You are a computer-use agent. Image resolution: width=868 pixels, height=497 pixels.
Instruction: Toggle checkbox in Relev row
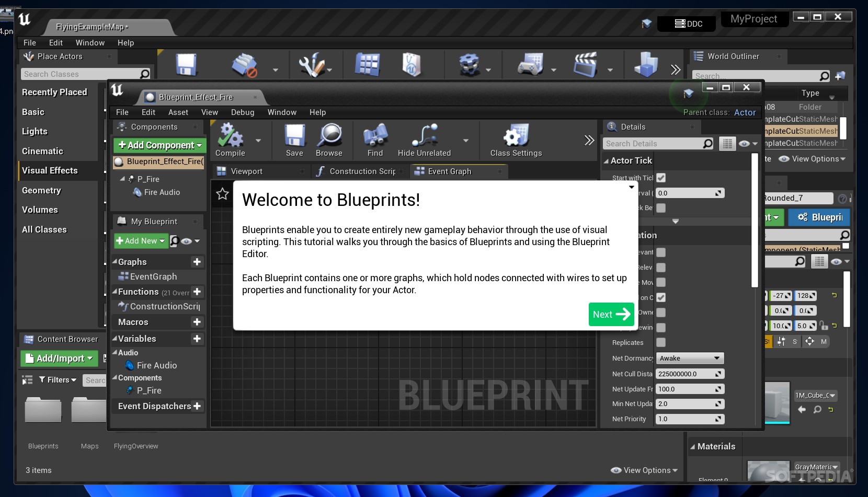661,268
